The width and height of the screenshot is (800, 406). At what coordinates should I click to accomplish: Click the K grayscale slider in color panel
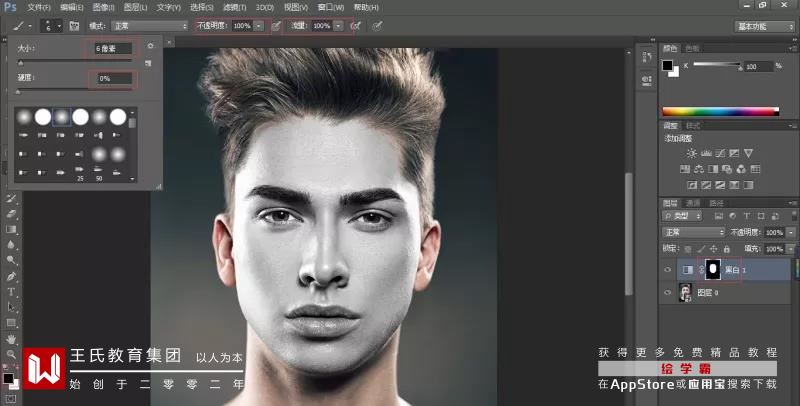(x=717, y=66)
